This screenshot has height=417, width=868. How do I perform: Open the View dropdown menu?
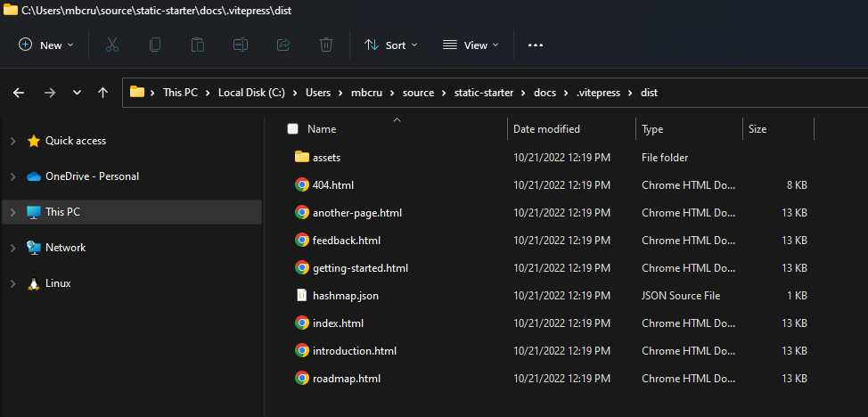tap(471, 45)
